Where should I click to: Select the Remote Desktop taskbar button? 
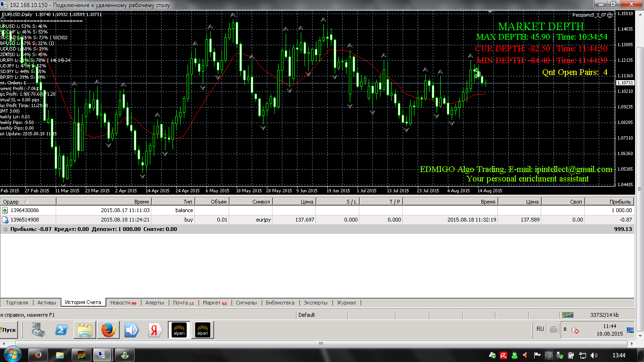pyautogui.click(x=102, y=355)
